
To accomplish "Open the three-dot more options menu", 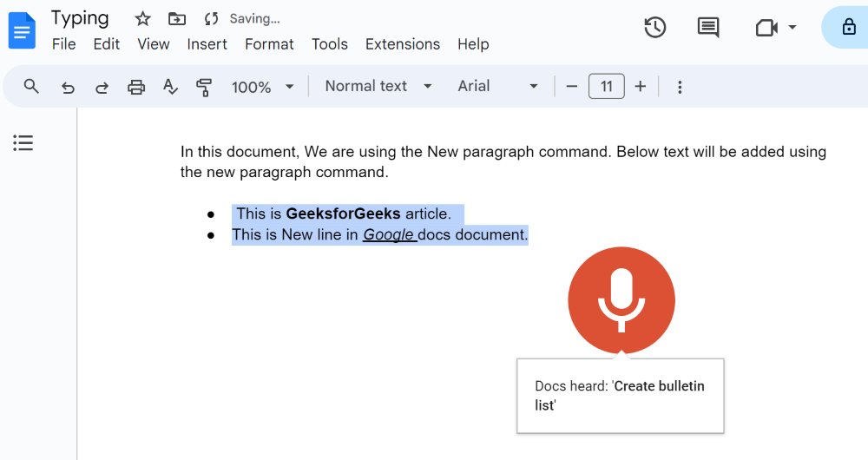I will 680,87.
